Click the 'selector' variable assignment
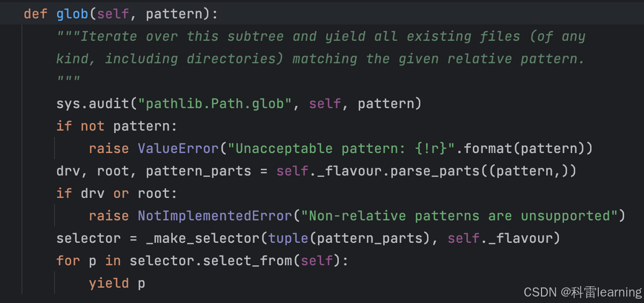This screenshot has width=644, height=303. [81, 238]
